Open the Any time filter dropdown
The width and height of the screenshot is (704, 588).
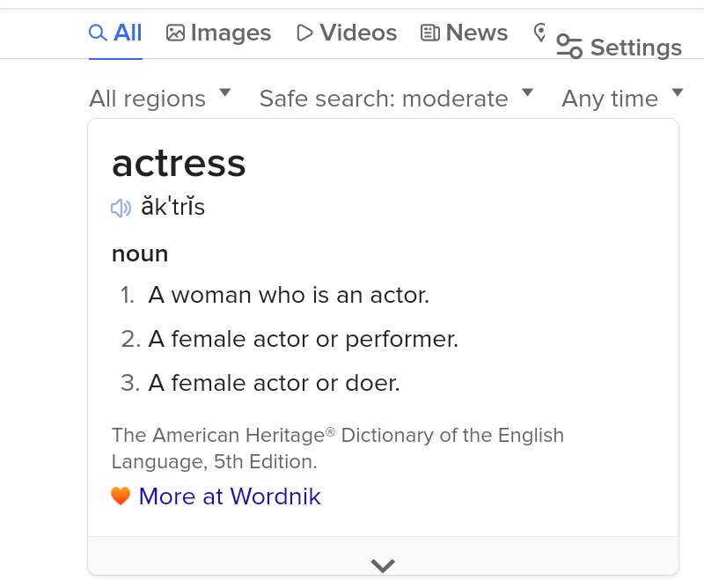coord(621,99)
